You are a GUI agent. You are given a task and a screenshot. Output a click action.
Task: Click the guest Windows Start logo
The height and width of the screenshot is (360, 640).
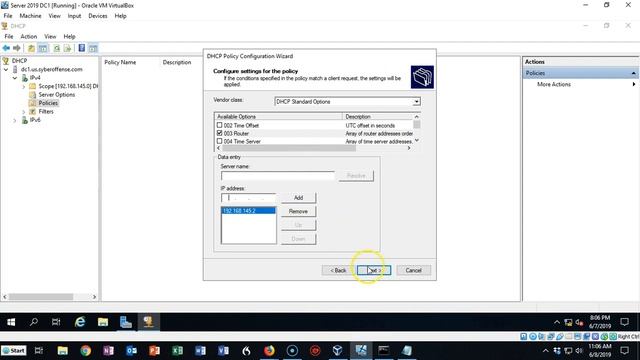11,322
